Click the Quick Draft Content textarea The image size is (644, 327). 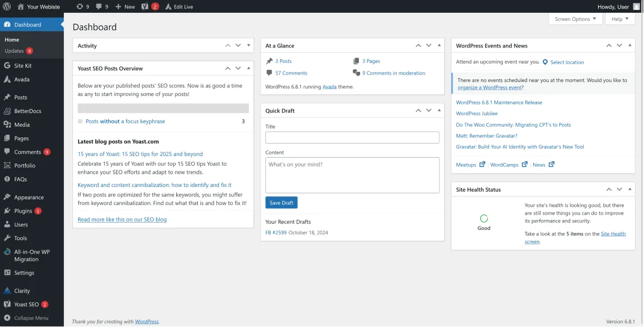pyautogui.click(x=352, y=175)
